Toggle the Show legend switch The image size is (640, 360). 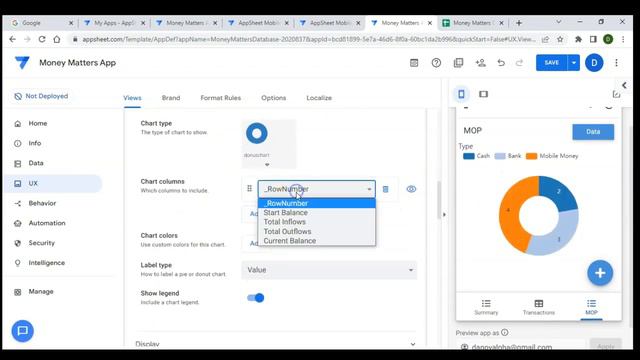[x=256, y=298]
